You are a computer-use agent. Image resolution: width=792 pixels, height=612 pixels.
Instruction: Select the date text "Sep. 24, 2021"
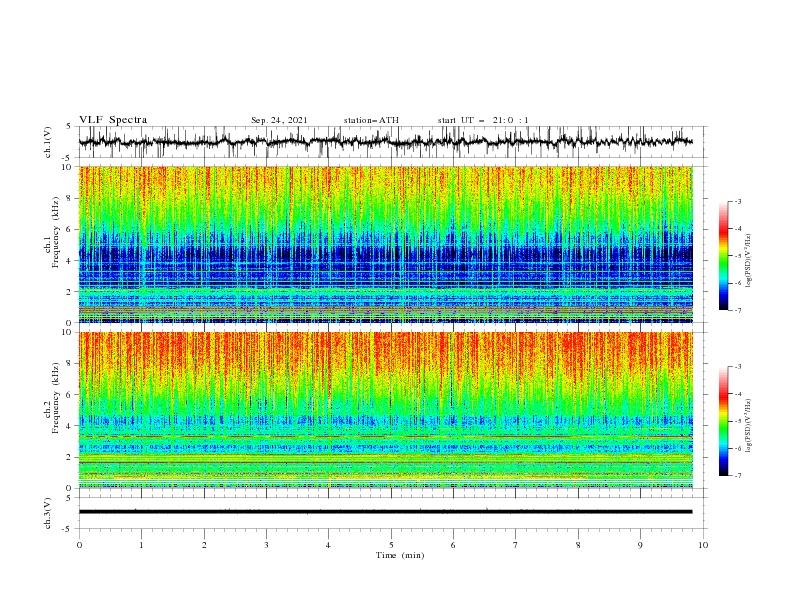tap(279, 120)
